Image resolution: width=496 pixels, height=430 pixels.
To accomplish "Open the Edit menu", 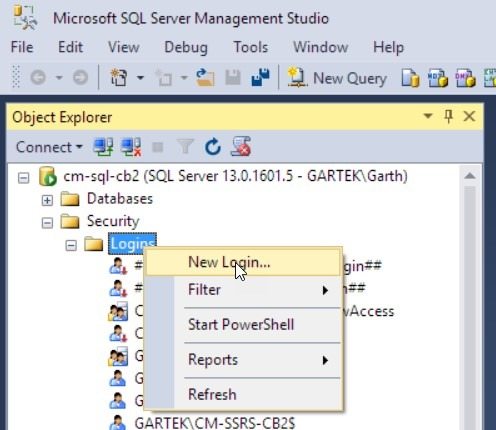I will pos(70,47).
